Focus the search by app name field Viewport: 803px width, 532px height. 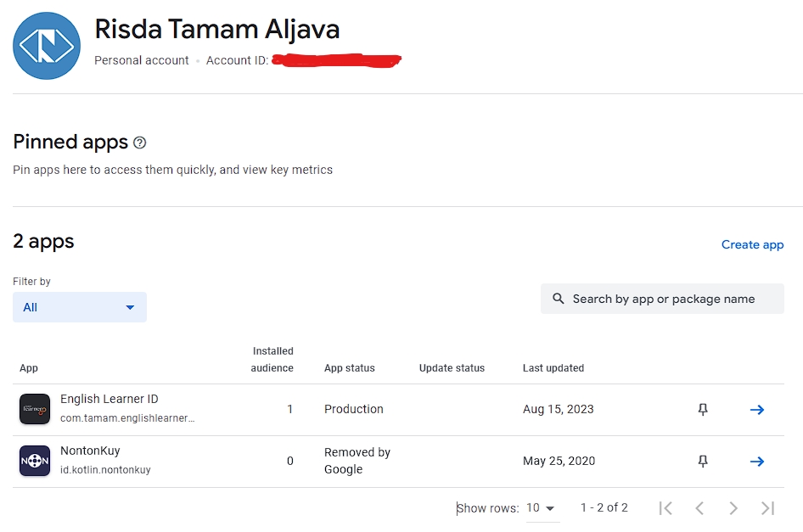tap(671, 299)
